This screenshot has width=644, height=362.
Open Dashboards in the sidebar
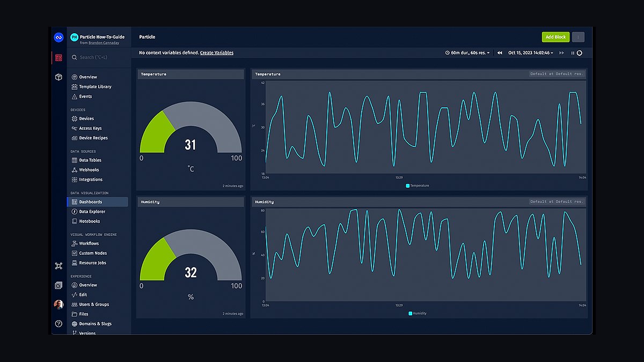tap(98, 202)
